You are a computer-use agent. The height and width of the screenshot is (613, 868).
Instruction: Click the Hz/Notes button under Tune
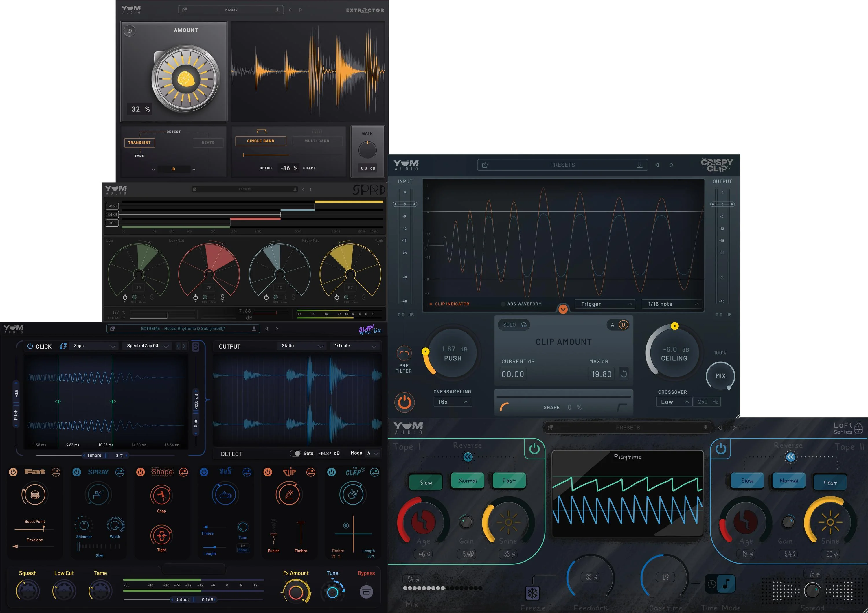(243, 548)
